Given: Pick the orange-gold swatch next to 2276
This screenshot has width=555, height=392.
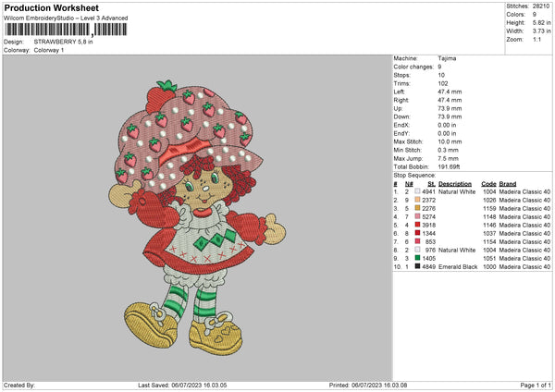Looking at the screenshot, I should 417,208.
